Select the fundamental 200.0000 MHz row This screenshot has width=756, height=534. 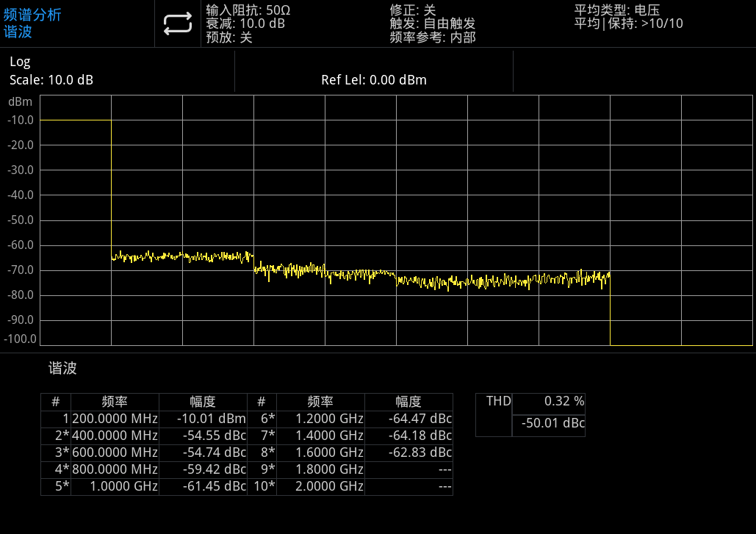(115, 419)
